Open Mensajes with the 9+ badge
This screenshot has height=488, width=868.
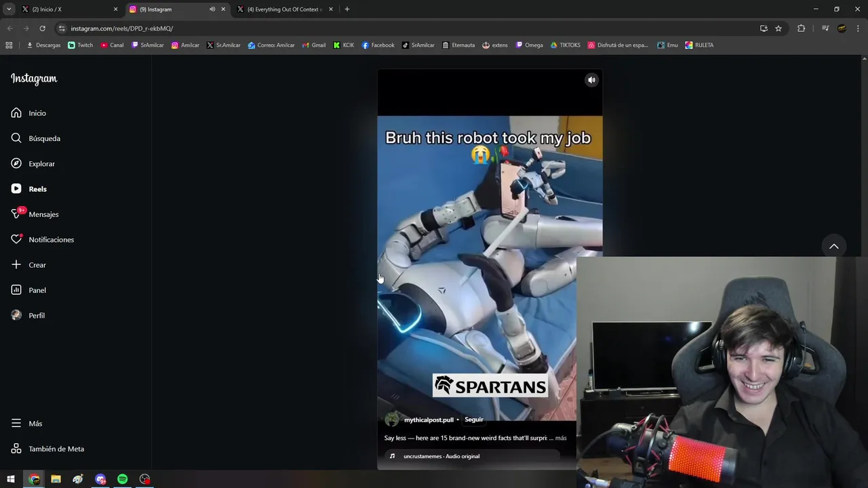pos(35,214)
